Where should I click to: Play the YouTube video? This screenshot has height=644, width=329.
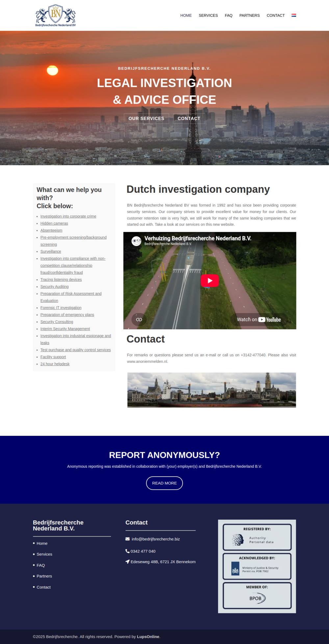pos(210,281)
